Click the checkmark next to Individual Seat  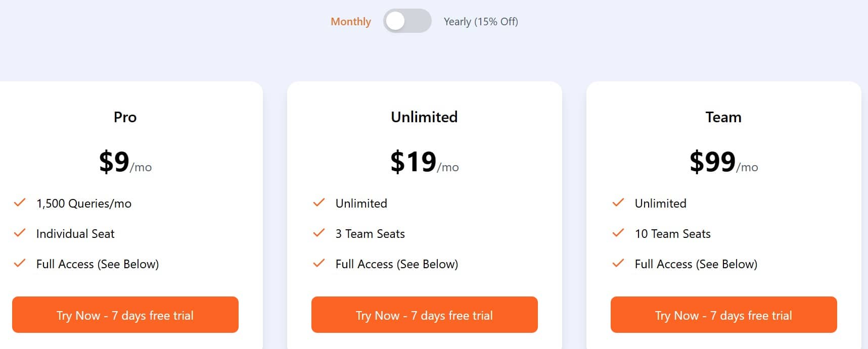coord(19,233)
